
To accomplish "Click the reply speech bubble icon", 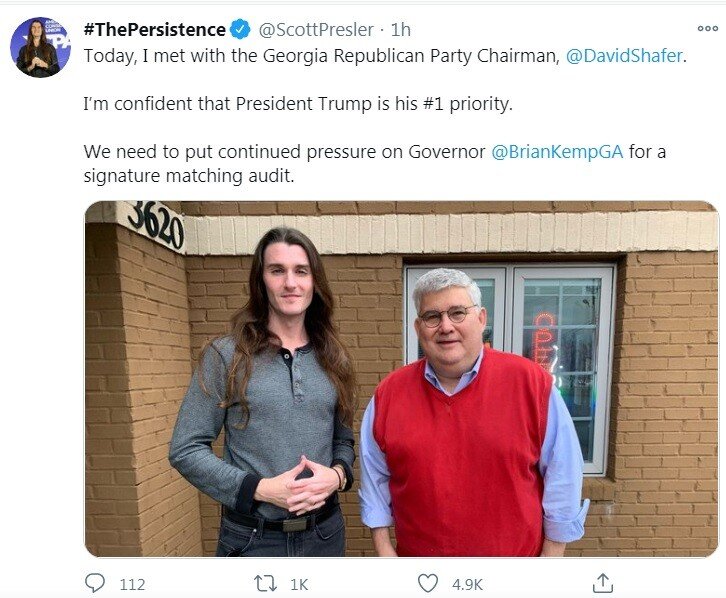I will pyautogui.click(x=95, y=583).
